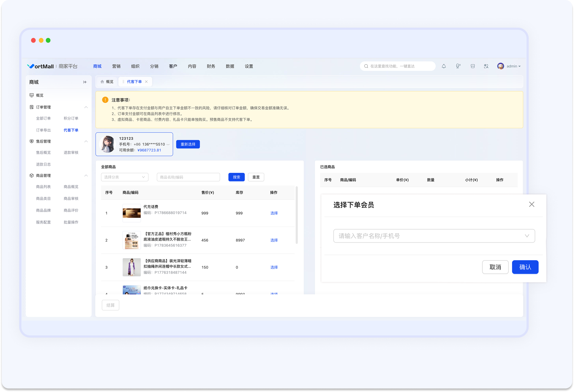Click the 重新选择 button
This screenshot has height=392, width=574.
(x=188, y=144)
